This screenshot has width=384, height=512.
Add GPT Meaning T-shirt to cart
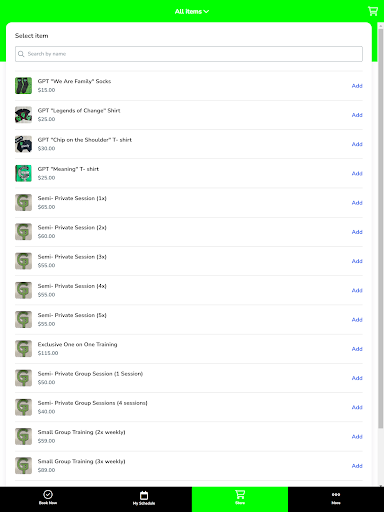(x=357, y=173)
